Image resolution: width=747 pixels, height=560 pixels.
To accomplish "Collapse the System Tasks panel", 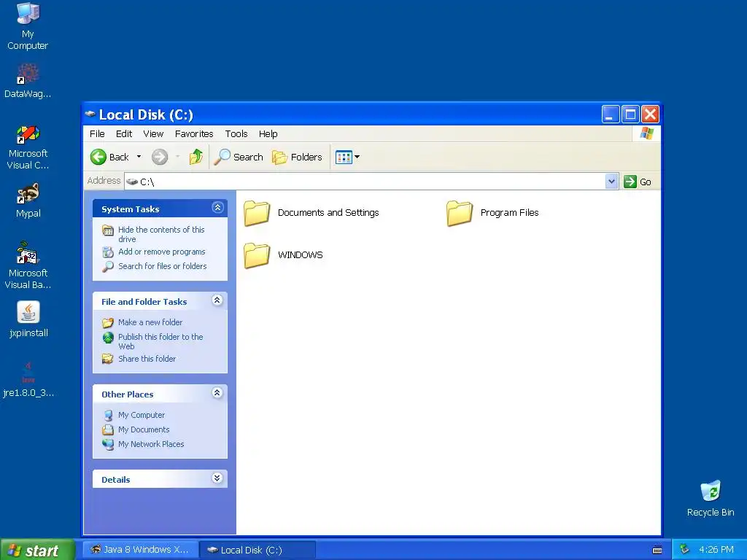I will [x=217, y=208].
